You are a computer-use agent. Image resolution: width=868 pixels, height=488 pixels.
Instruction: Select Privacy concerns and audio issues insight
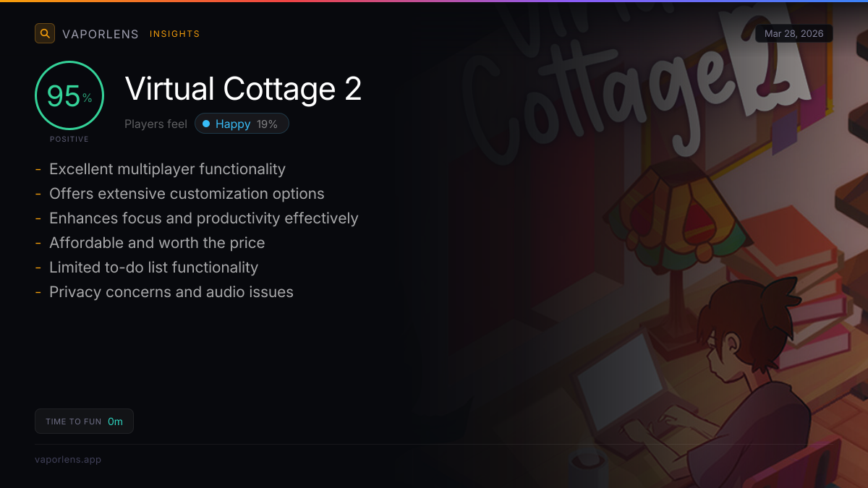tap(171, 292)
